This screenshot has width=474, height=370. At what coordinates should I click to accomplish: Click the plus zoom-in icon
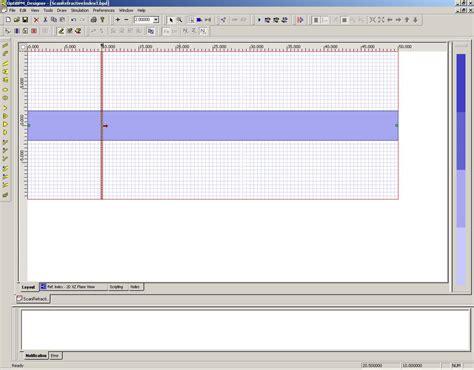(x=118, y=20)
